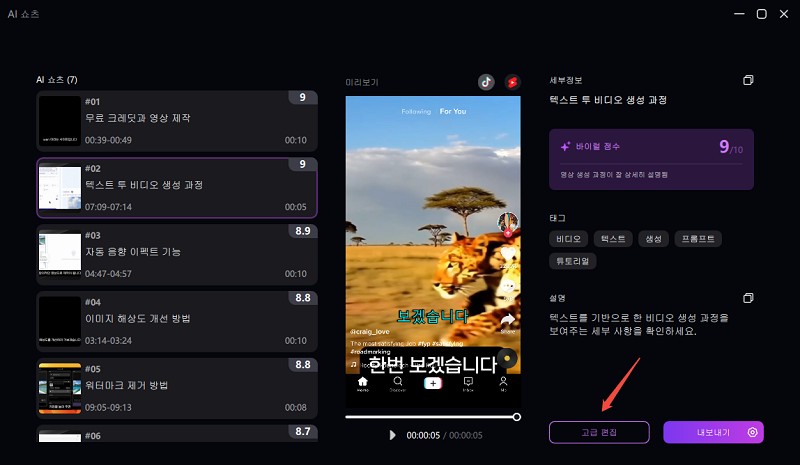Copy the title in 세부정보 section

click(748, 80)
